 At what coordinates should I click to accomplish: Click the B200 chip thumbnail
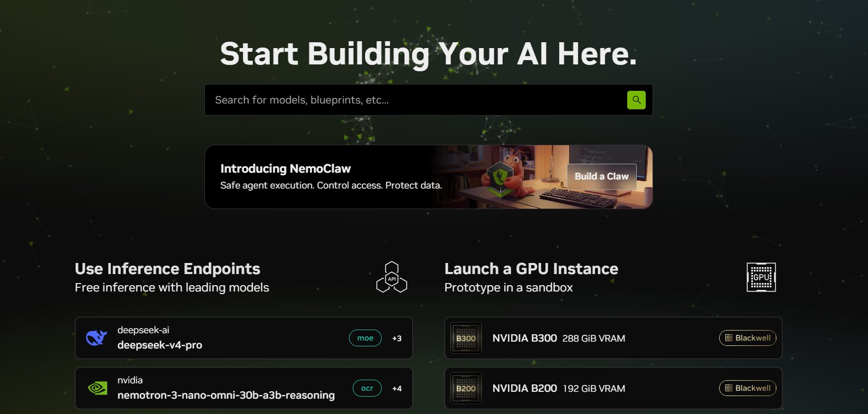[x=466, y=388]
